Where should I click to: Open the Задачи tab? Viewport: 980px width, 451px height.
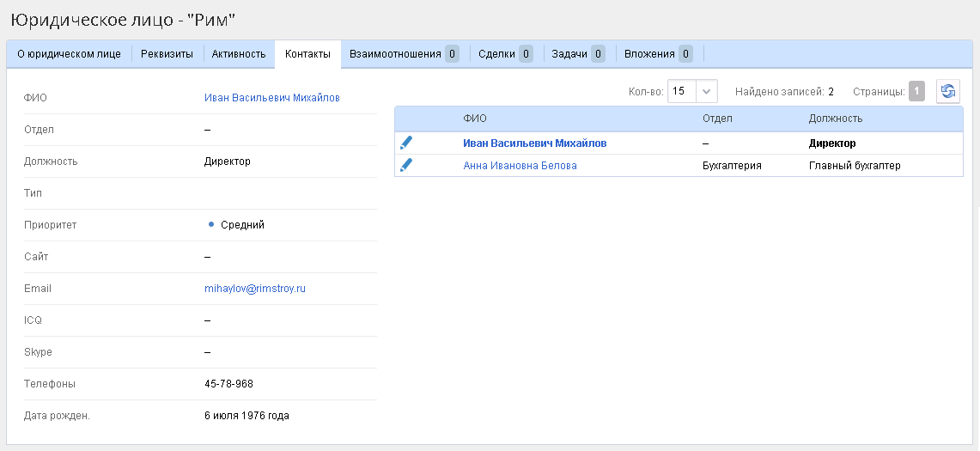pos(577,54)
